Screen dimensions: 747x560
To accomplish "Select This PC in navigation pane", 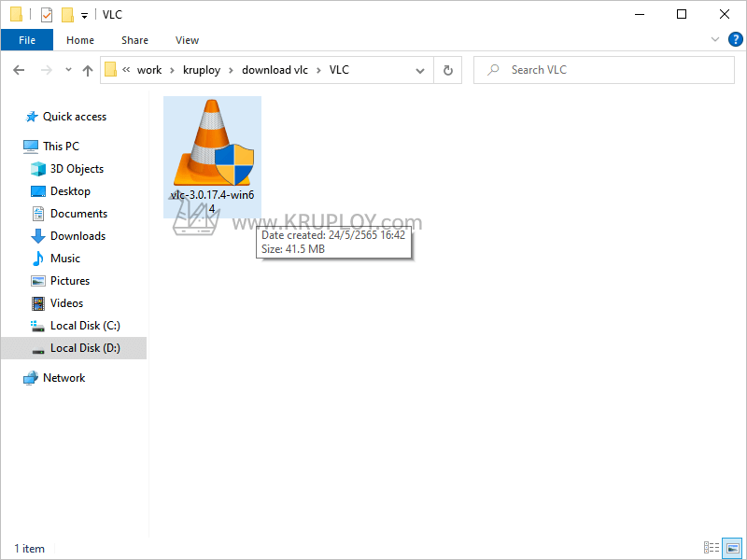I will pyautogui.click(x=61, y=147).
